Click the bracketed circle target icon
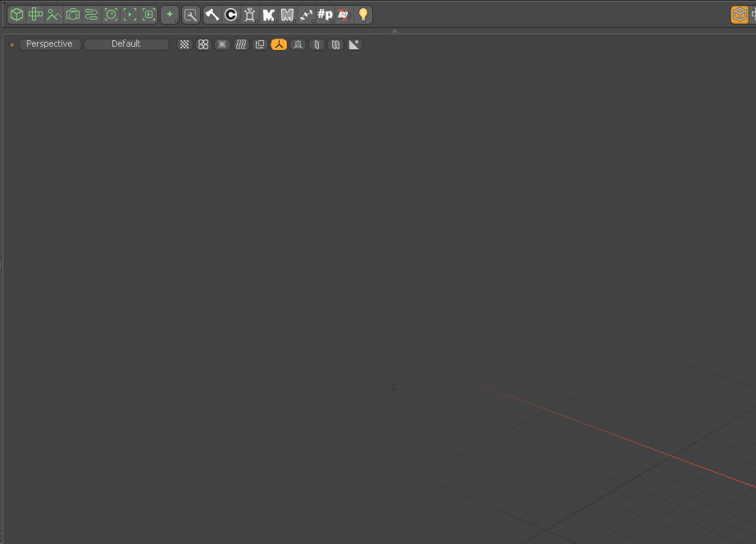 (x=111, y=15)
